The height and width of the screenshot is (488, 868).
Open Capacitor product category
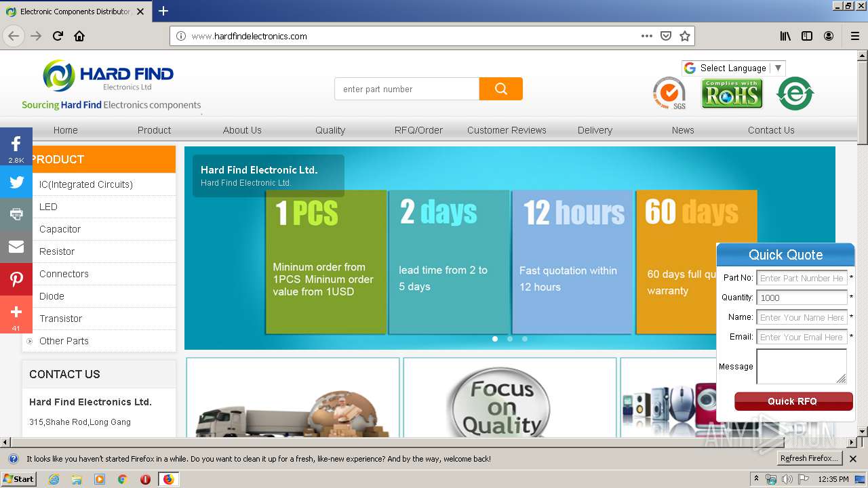point(60,229)
